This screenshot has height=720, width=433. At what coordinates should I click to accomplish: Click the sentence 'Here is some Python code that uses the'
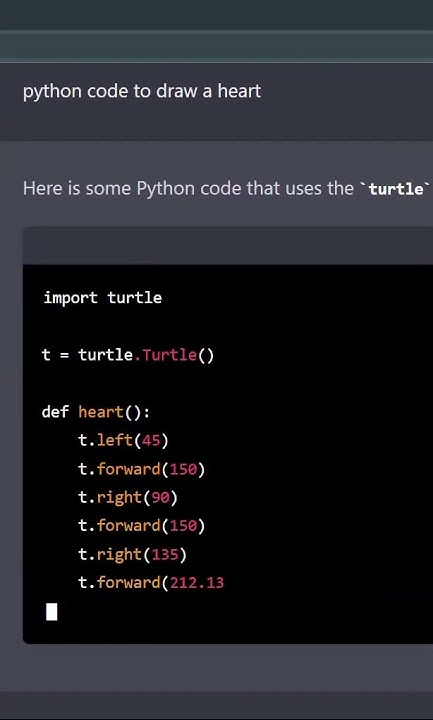188,188
